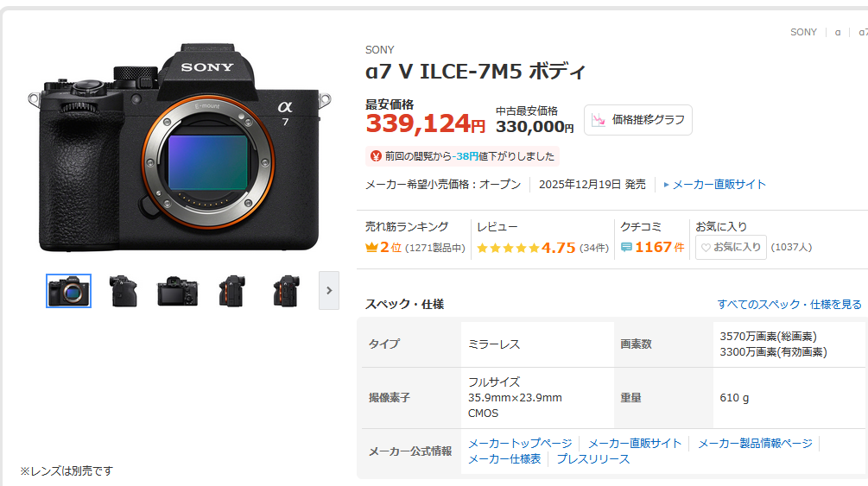Screen dimensions: 868x486
Task: Select the fourth camera thumbnail
Action: click(231, 291)
